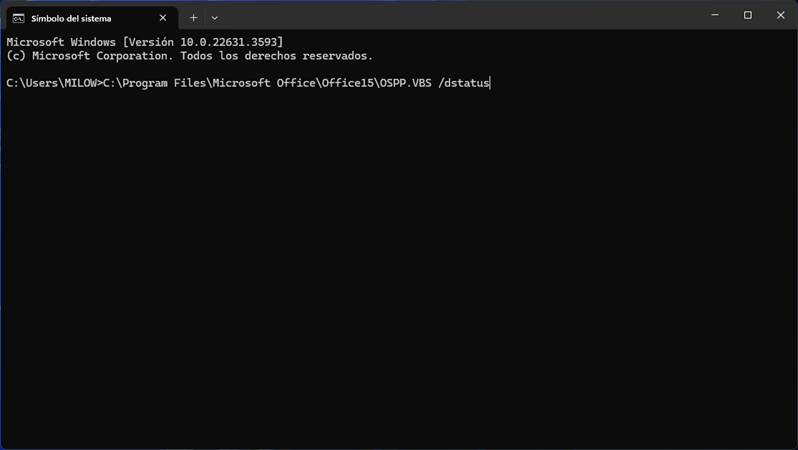Viewport: 798px width, 450px height.
Task: Close the terminal window
Action: pos(781,15)
